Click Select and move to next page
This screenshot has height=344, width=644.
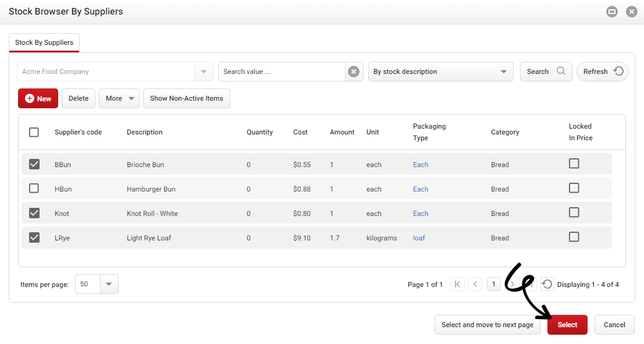488,325
